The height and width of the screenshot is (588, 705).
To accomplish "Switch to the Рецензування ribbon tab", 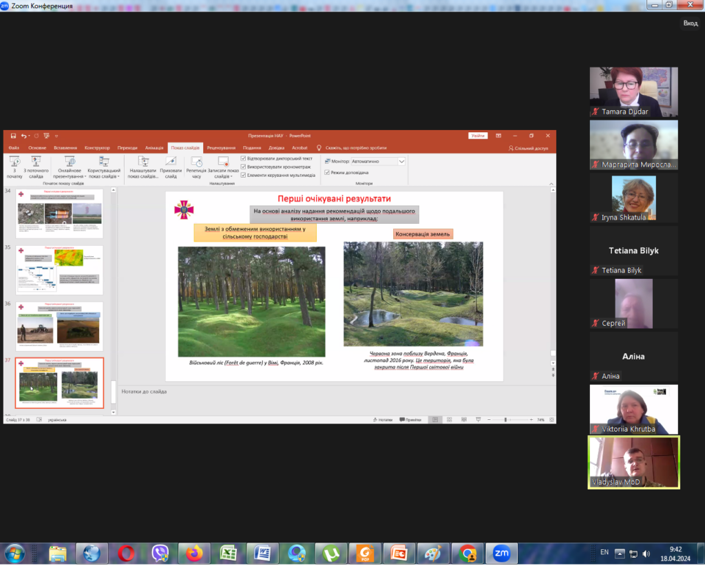I will [220, 148].
